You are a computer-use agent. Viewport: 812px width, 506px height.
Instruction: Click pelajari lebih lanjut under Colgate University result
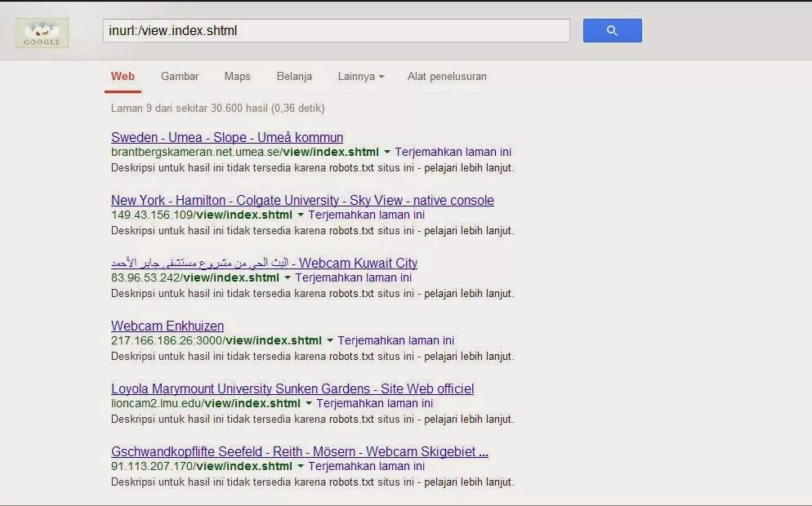point(468,230)
